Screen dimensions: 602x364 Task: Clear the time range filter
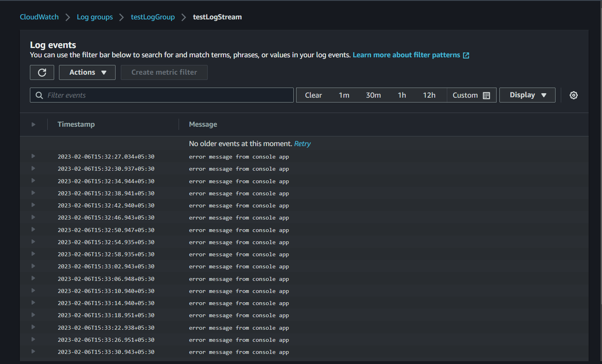click(314, 95)
